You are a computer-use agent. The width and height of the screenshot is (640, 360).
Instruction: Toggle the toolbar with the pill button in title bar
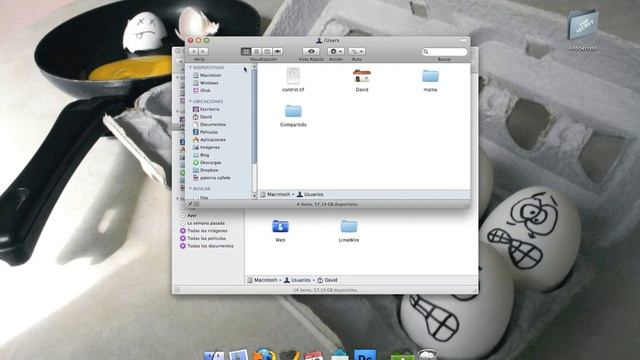coord(463,40)
